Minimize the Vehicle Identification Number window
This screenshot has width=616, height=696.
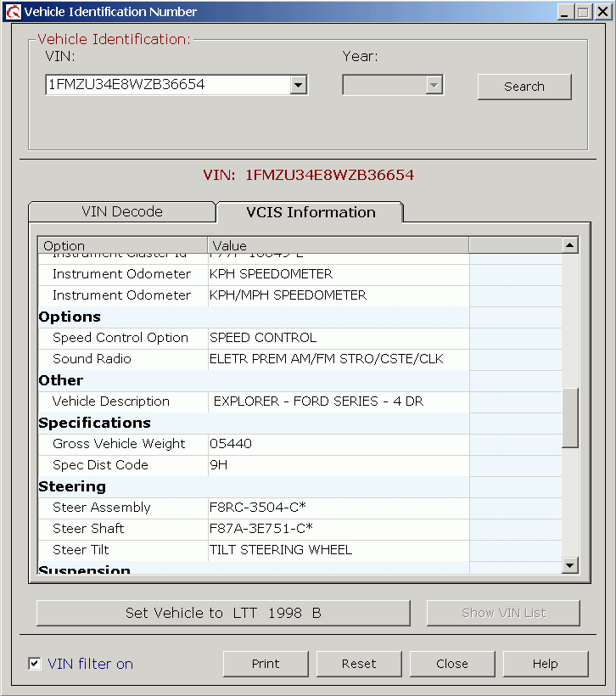pos(564,12)
